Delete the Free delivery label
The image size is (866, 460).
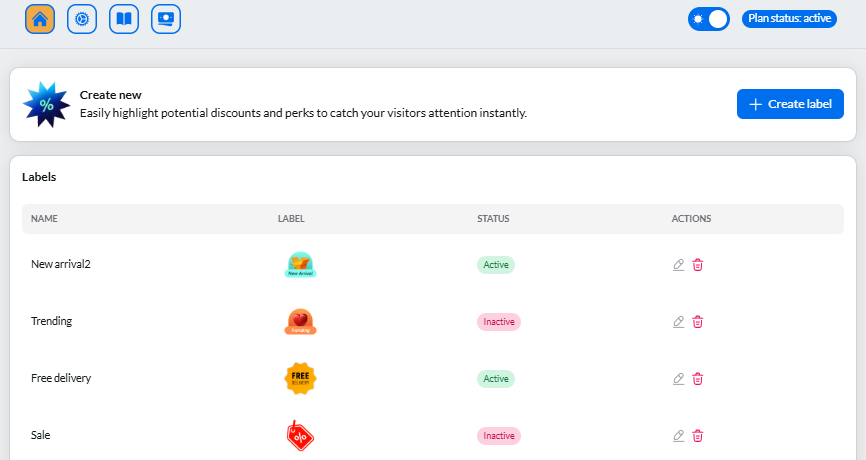click(698, 379)
